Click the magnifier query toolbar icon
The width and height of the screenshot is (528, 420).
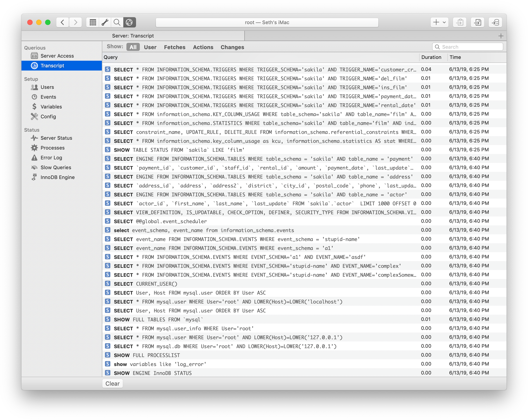pyautogui.click(x=117, y=22)
